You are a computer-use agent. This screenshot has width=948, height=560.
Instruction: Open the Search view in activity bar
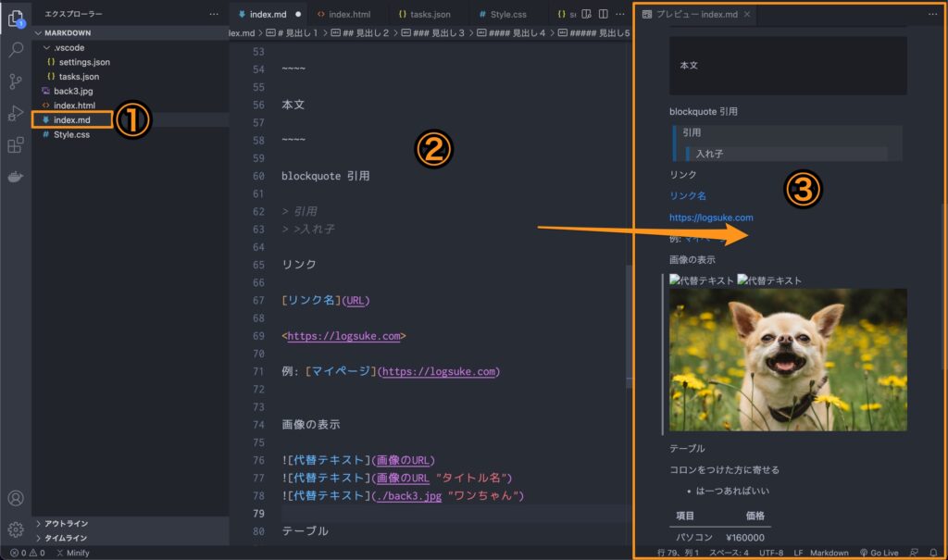[15, 51]
